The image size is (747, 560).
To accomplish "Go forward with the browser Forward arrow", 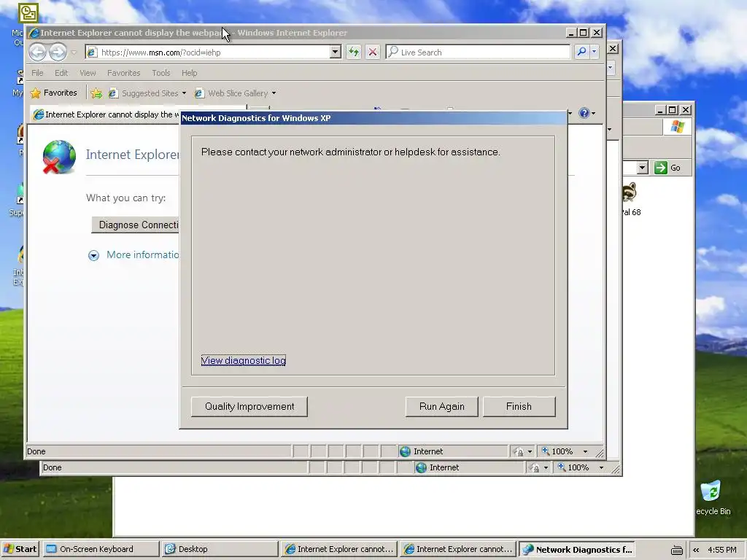I will pos(58,52).
